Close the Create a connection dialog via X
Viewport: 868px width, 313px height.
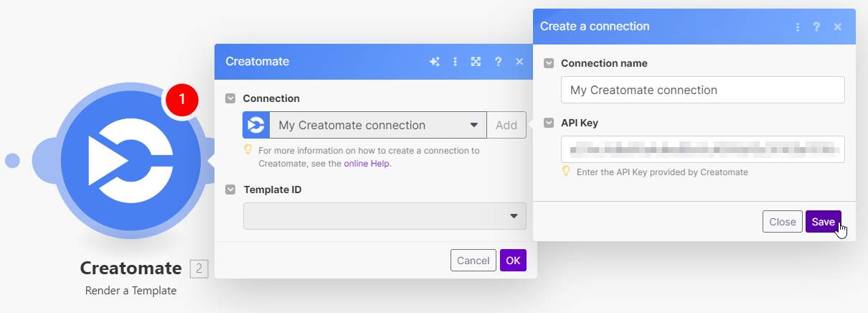point(837,27)
